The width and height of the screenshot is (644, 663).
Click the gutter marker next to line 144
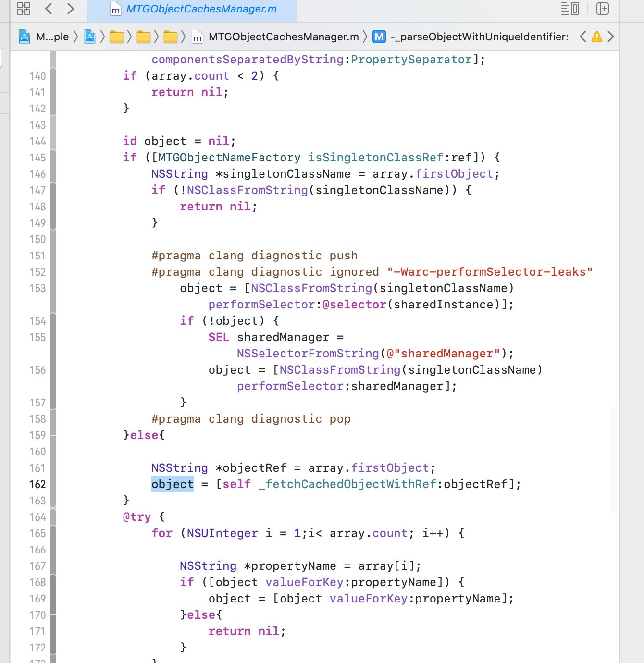[52, 141]
